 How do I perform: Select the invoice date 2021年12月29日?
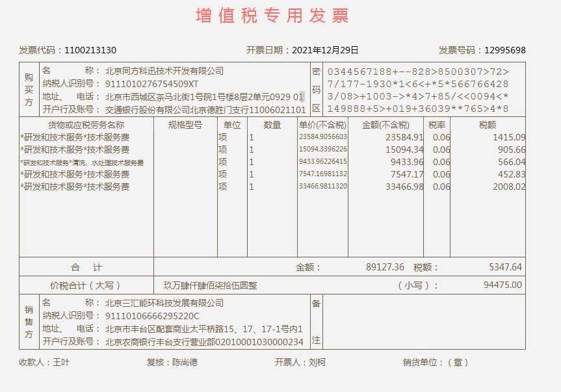325,50
